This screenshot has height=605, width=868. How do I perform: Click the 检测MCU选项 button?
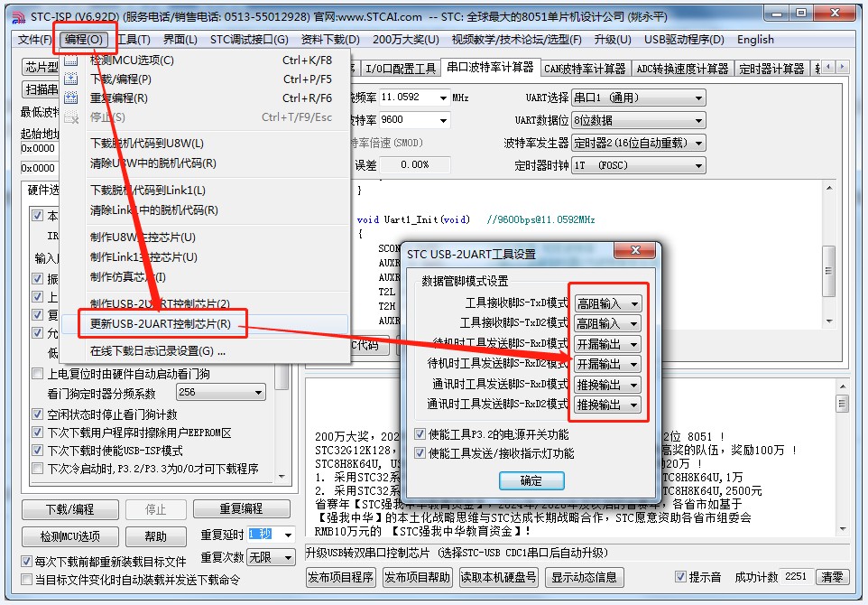tap(70, 536)
